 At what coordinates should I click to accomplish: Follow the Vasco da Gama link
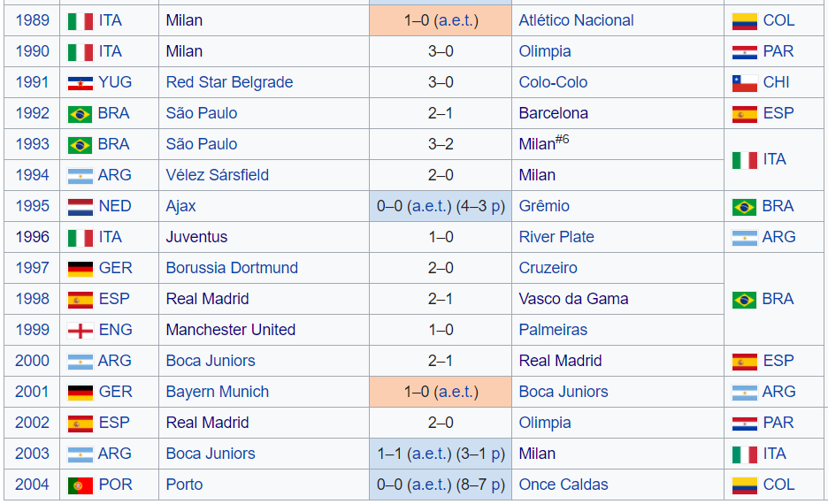pos(573,299)
